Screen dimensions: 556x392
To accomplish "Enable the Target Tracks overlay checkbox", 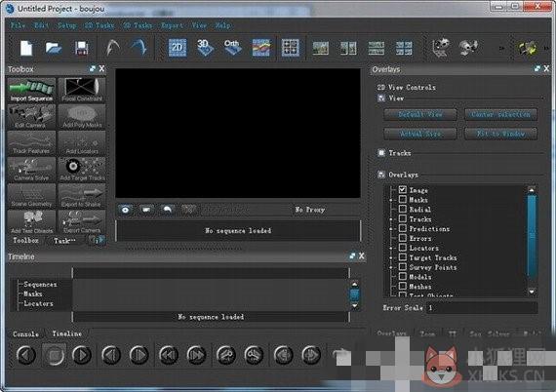I will tap(403, 257).
